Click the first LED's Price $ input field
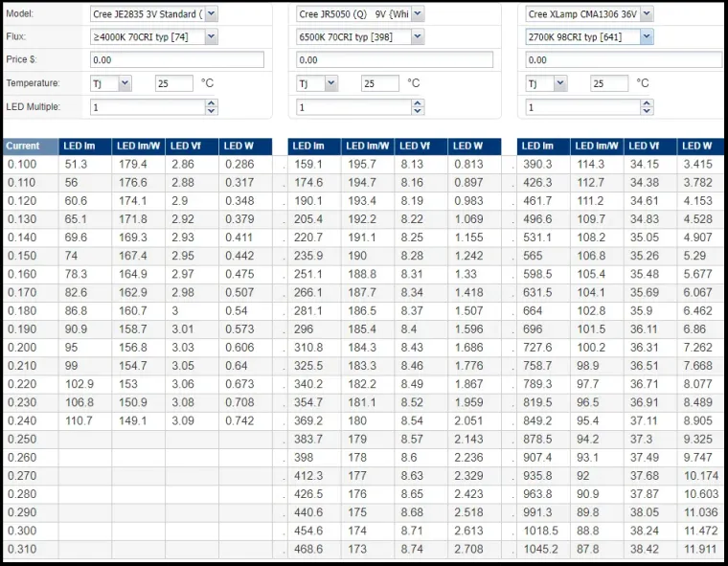728x566 pixels. pyautogui.click(x=176, y=59)
